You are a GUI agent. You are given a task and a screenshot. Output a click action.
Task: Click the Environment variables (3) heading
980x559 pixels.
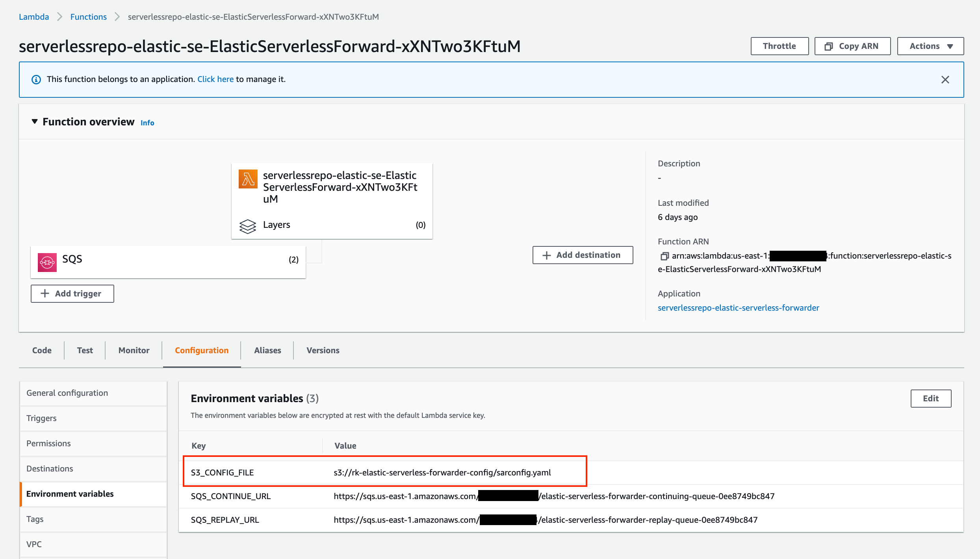[255, 399]
